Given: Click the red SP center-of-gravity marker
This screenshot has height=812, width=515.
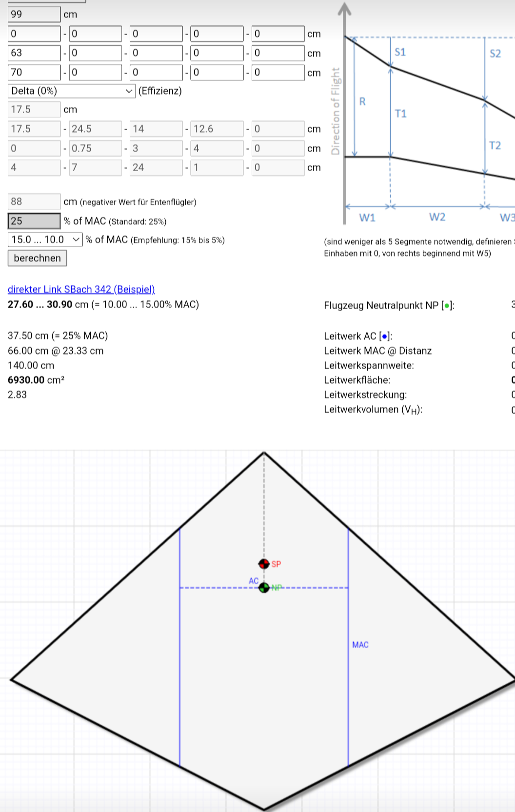Looking at the screenshot, I should [x=264, y=564].
